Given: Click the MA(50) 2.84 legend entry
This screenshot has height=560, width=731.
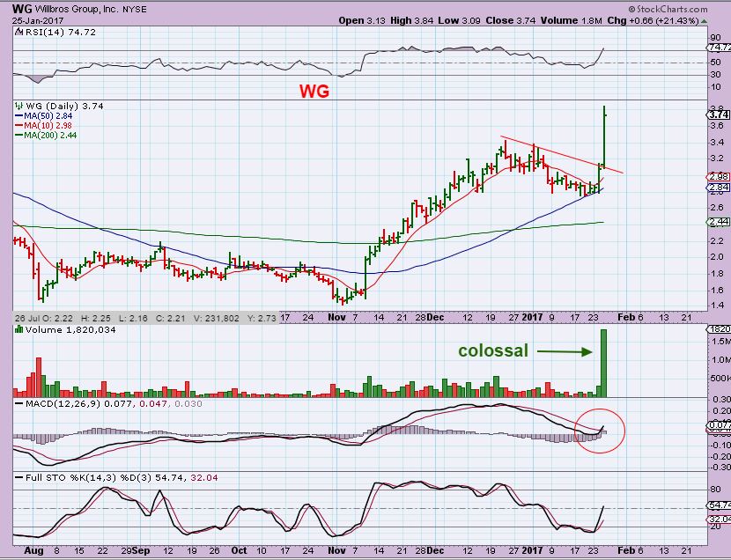Looking at the screenshot, I should [x=48, y=116].
